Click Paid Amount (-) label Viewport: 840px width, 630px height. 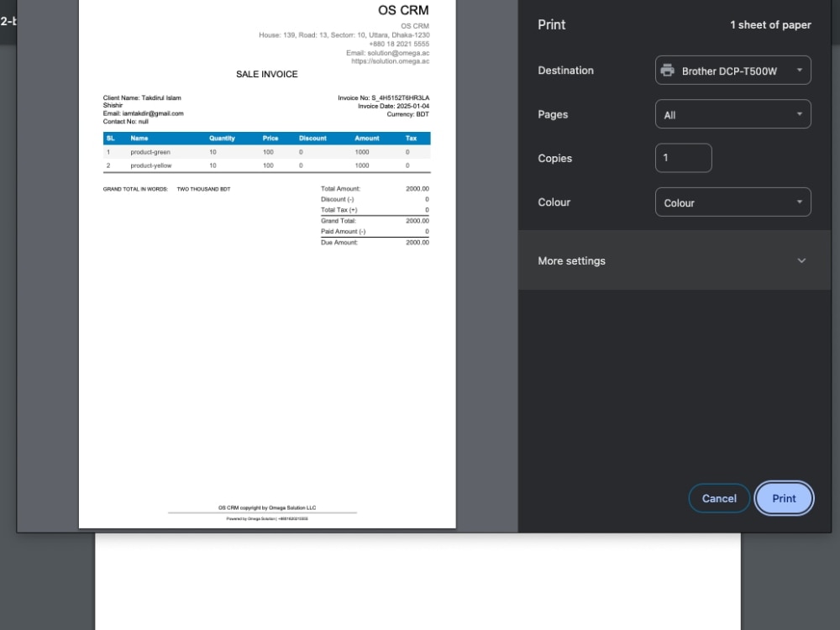click(x=343, y=232)
